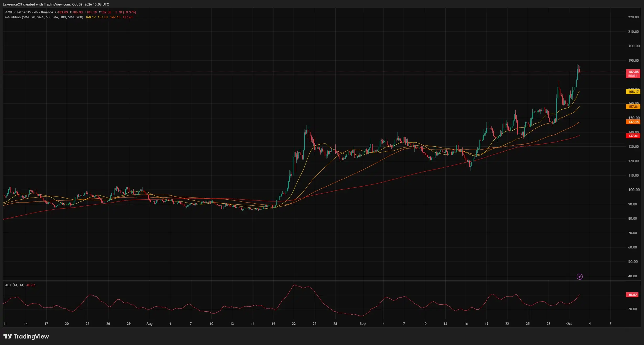Click the red 137.61 SMA price tag
The height and width of the screenshot is (345, 644).
[x=633, y=136]
